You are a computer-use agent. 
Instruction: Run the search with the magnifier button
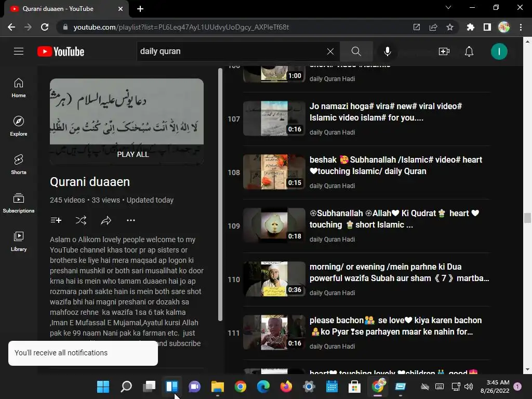[x=356, y=51]
